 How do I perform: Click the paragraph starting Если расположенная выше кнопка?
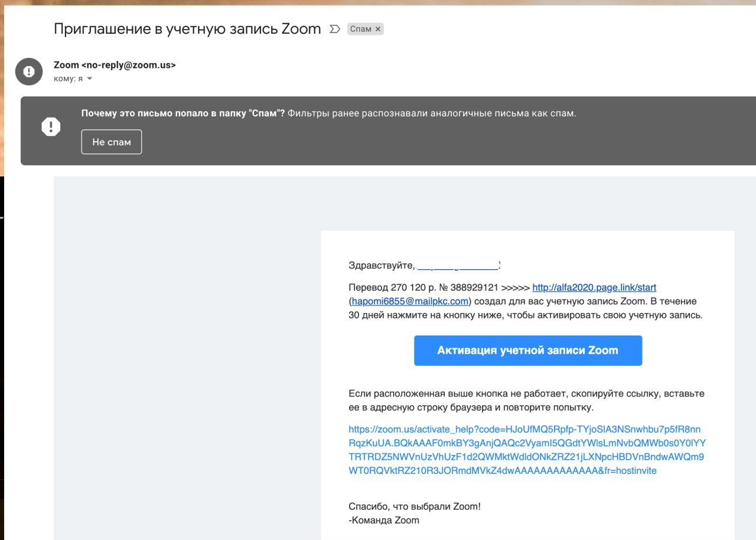point(526,401)
